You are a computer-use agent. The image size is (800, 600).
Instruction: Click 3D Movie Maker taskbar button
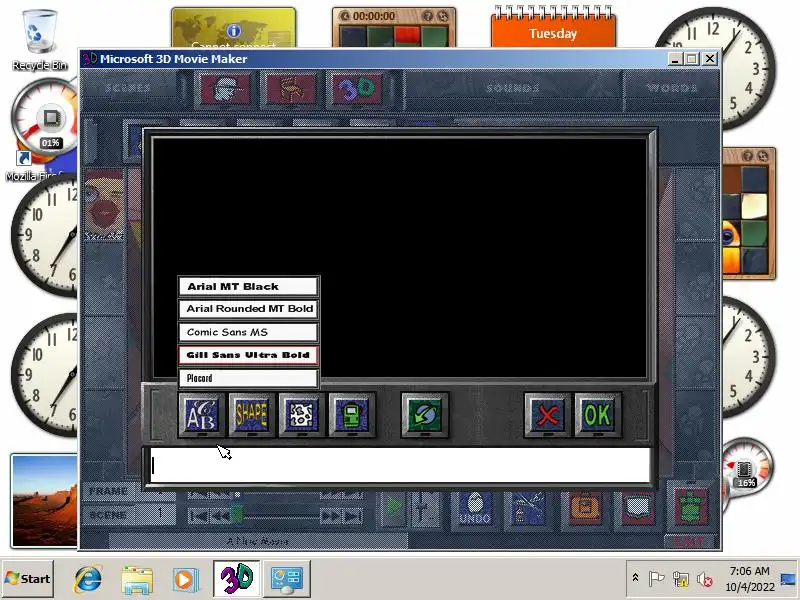(236, 579)
